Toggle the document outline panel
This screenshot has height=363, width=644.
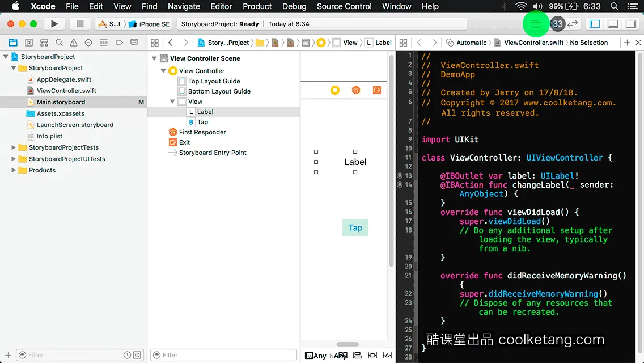[x=308, y=356]
